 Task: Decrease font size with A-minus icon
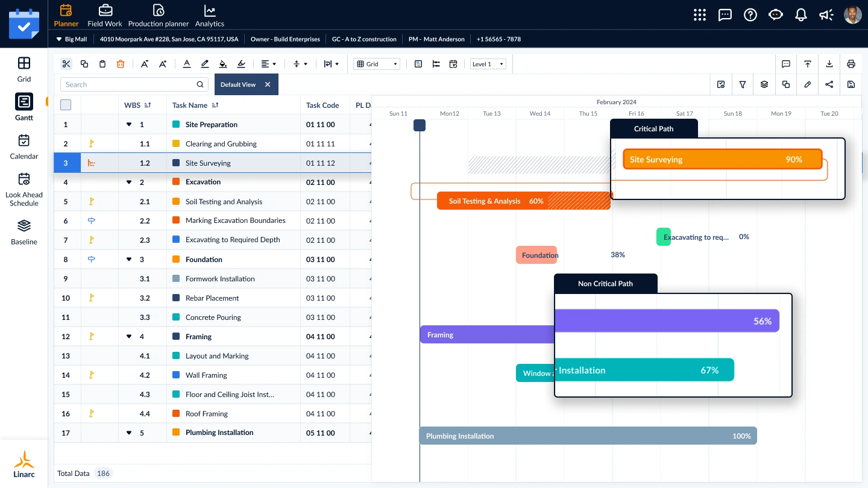(x=145, y=64)
